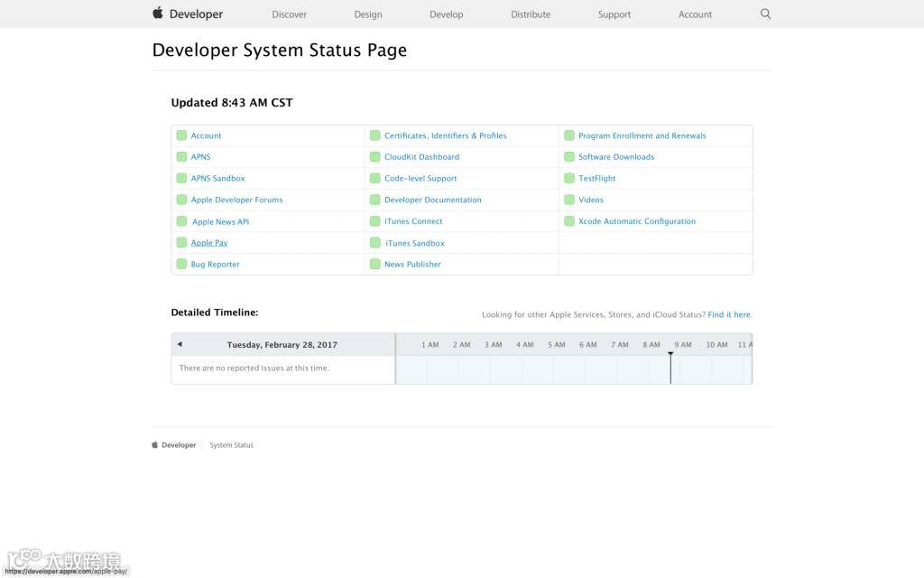This screenshot has width=924, height=578.
Task: Click the 1 AM label on the timeline
Action: (x=430, y=344)
